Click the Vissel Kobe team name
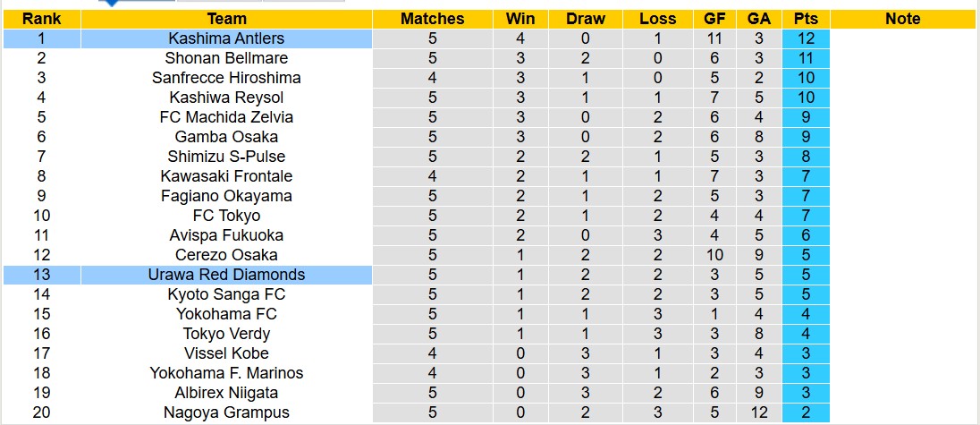 (226, 353)
